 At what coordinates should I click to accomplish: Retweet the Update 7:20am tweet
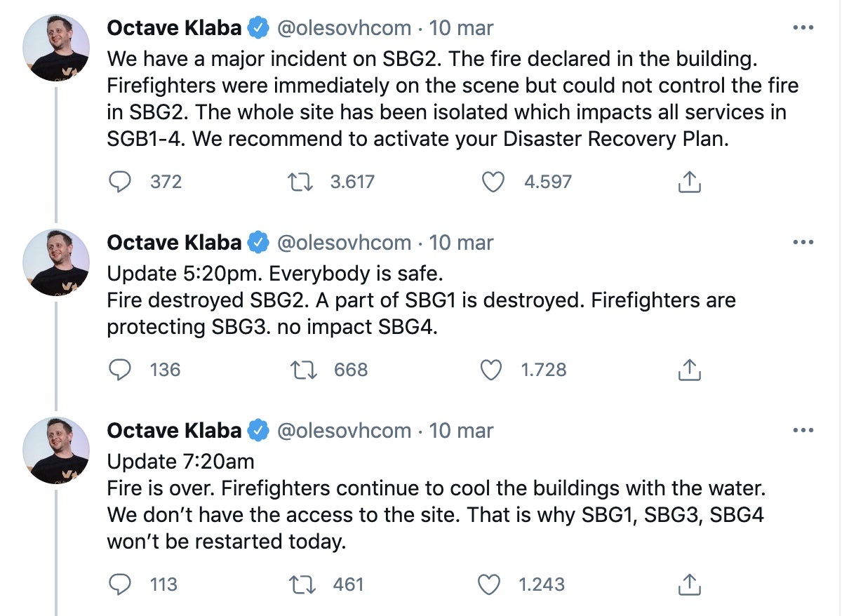304,584
